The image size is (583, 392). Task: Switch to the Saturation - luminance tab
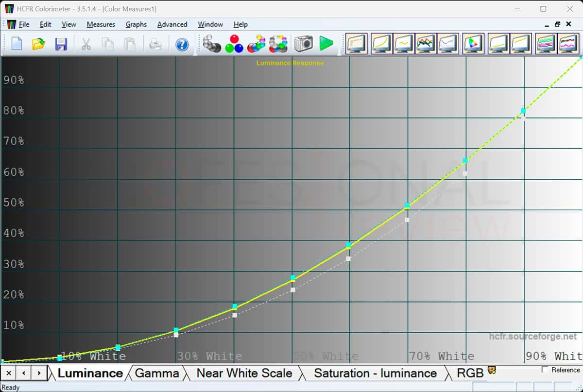[375, 373]
